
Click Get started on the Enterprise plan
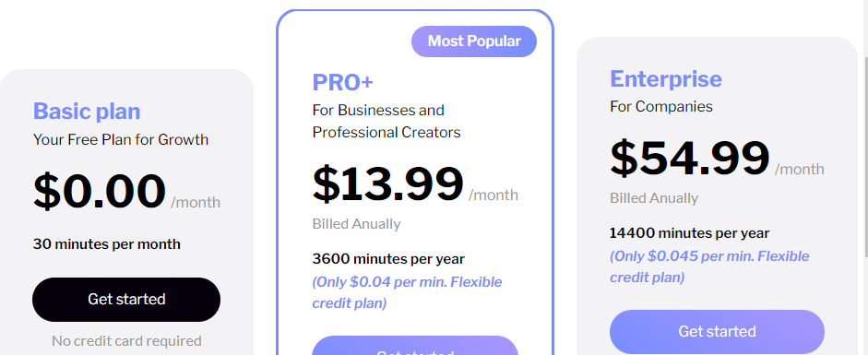click(x=717, y=332)
